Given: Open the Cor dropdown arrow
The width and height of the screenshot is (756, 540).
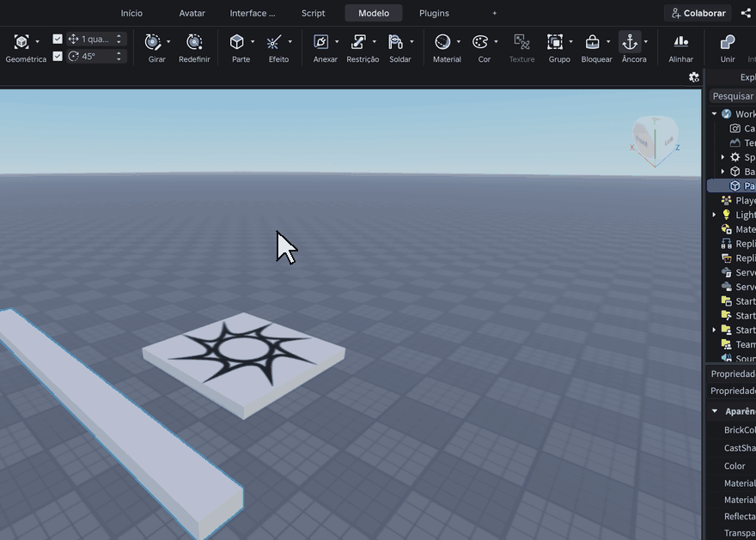Looking at the screenshot, I should 496,42.
